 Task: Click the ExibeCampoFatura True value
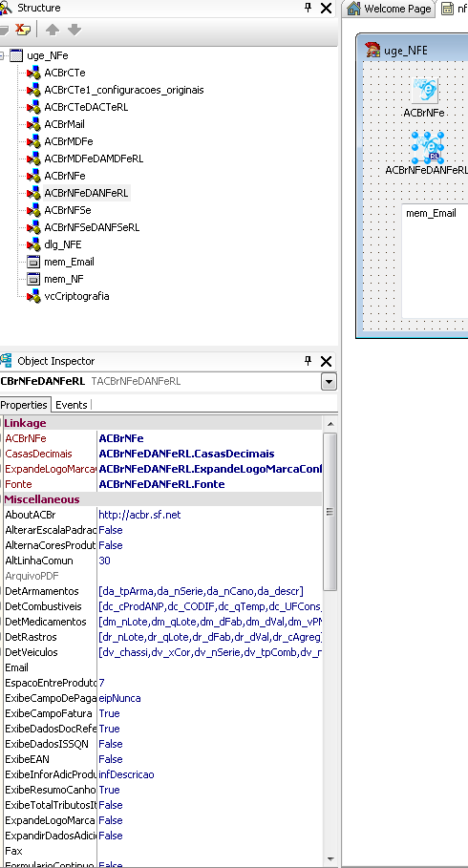click(109, 713)
